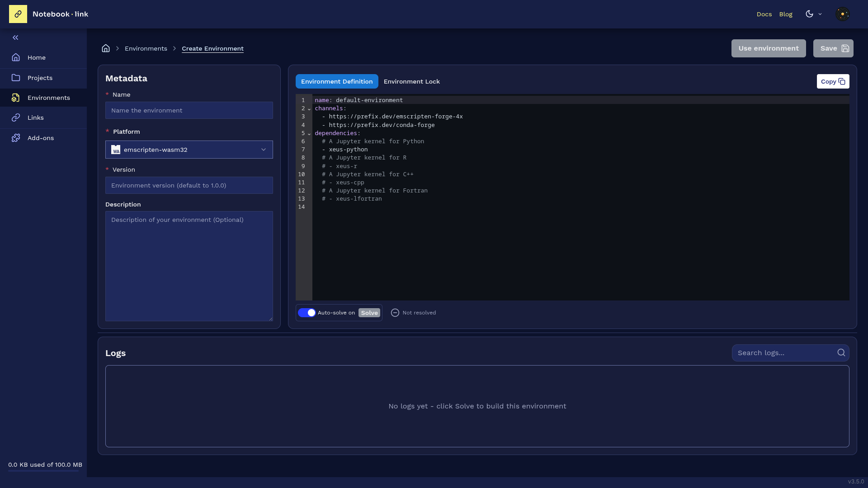Switch to Environment Definition tab

coord(337,81)
